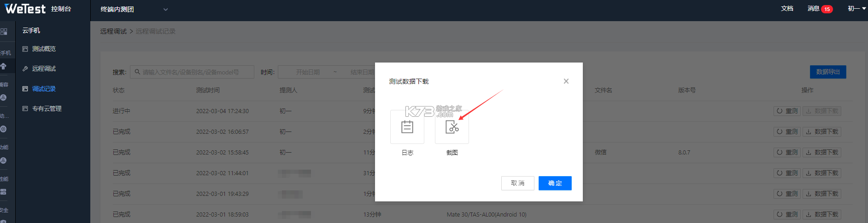Click the 操作 column header

coord(807,90)
